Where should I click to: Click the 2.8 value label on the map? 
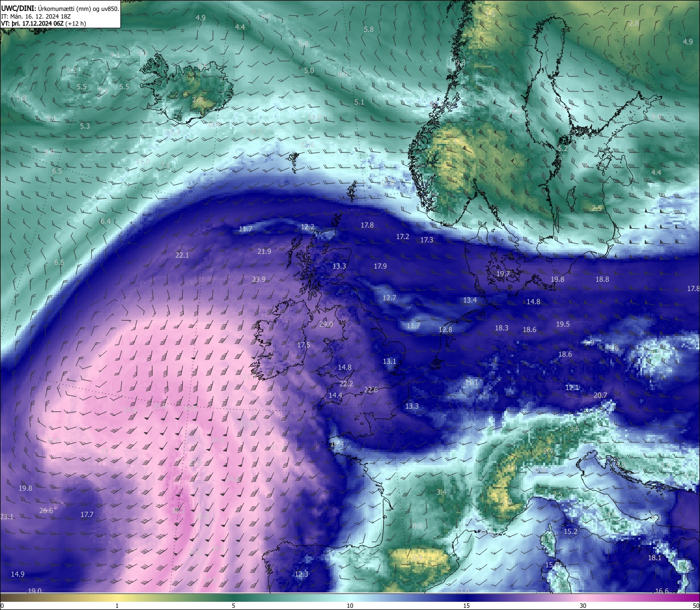click(x=634, y=24)
